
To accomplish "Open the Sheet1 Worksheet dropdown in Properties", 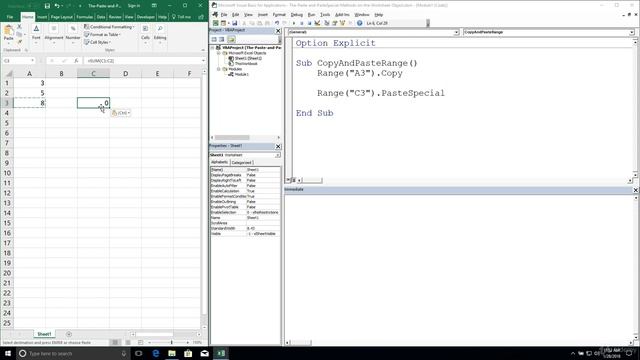I will (278, 155).
